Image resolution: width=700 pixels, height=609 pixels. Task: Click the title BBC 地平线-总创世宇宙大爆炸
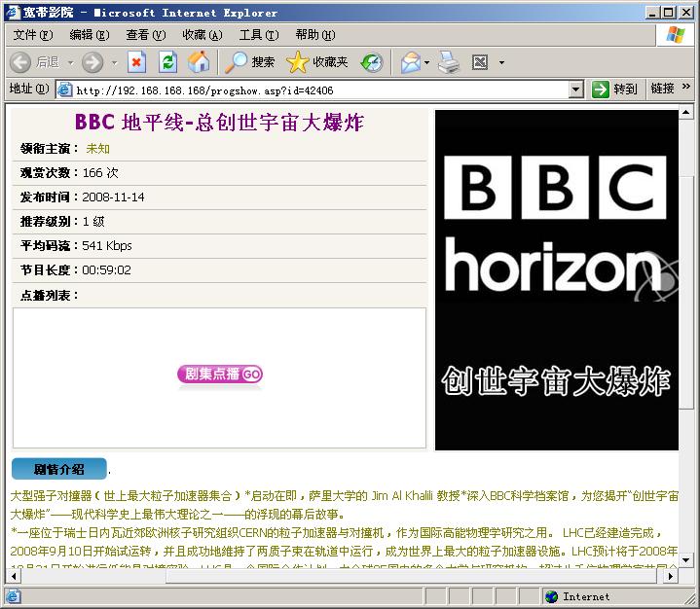click(x=219, y=123)
